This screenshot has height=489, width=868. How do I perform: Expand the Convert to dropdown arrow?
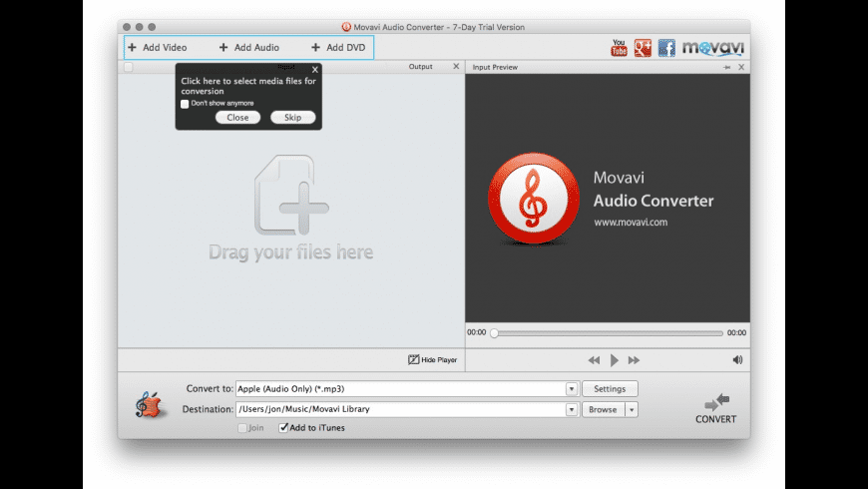click(572, 389)
